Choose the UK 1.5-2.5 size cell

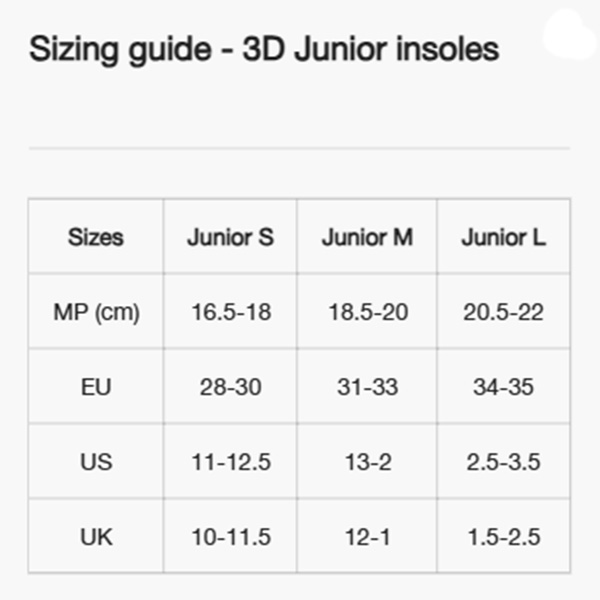(503, 537)
